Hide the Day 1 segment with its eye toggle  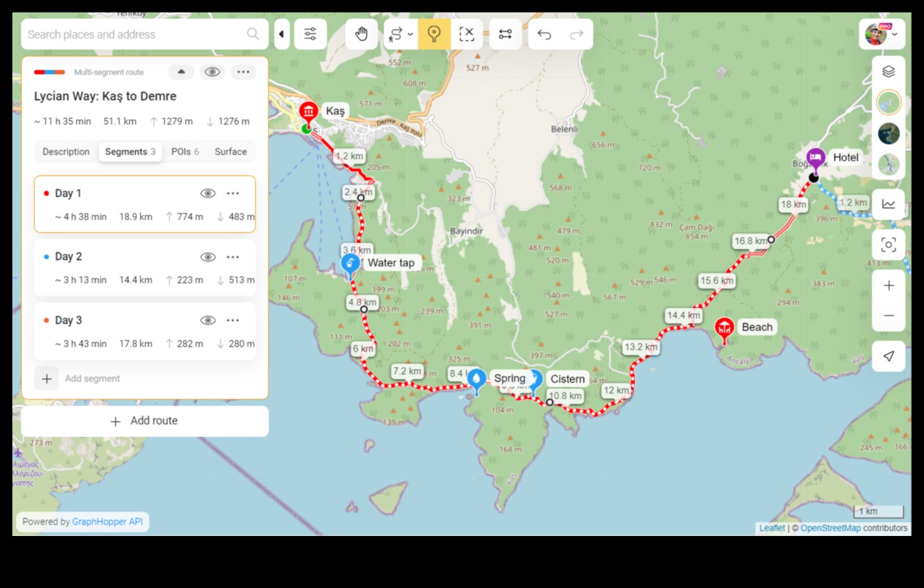[207, 193]
